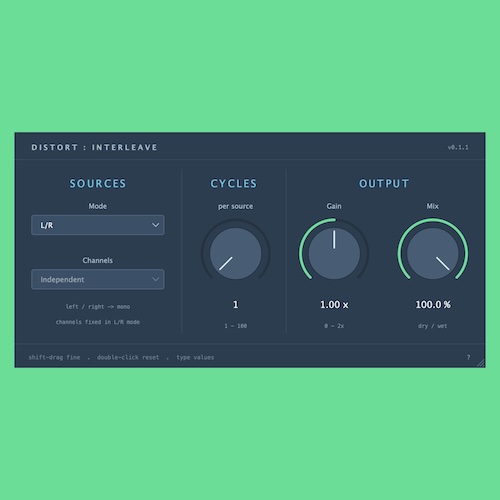Click the 'left / right -> mono' hint
The width and height of the screenshot is (500, 500).
click(98, 307)
